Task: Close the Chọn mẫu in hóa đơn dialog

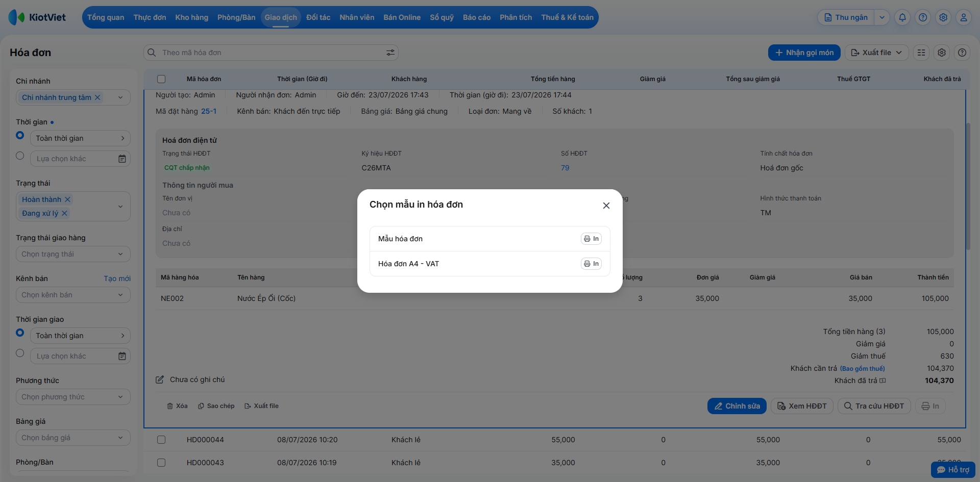Action: click(x=606, y=206)
